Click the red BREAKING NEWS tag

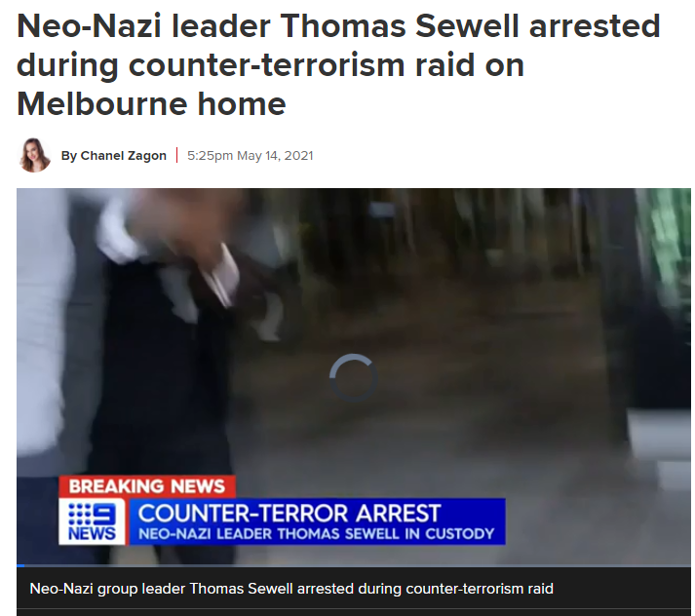point(147,486)
